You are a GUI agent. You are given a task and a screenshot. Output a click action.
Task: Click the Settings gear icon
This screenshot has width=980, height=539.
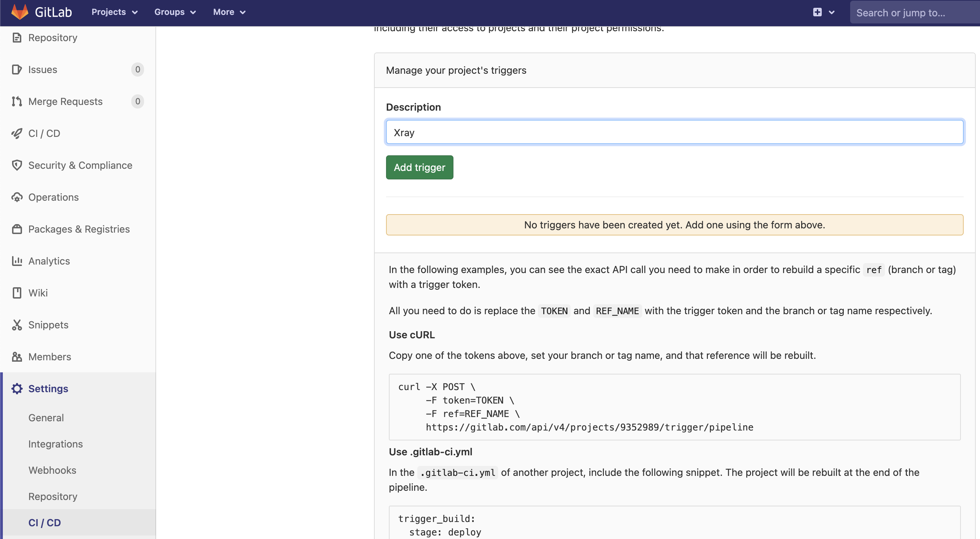tap(17, 389)
